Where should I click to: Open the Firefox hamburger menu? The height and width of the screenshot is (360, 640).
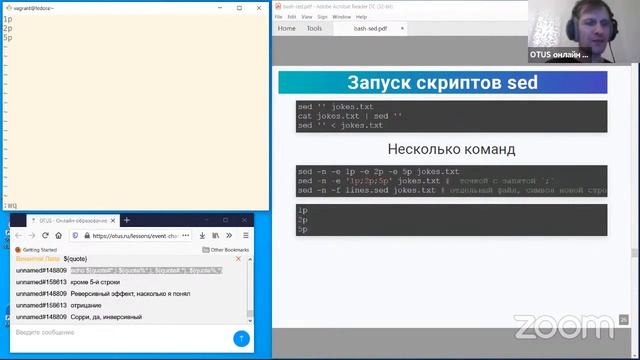[246, 236]
